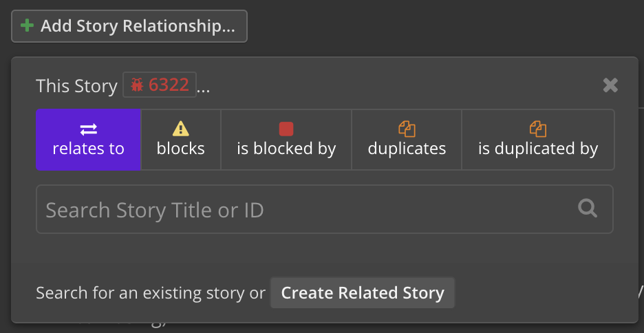Select the "relates to" relationship option

(88, 140)
